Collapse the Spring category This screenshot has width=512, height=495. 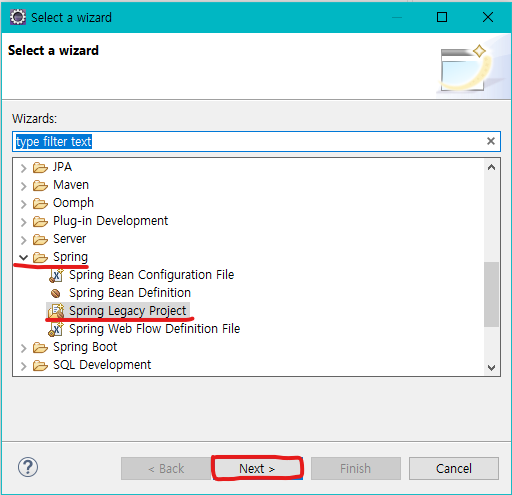pos(23,257)
